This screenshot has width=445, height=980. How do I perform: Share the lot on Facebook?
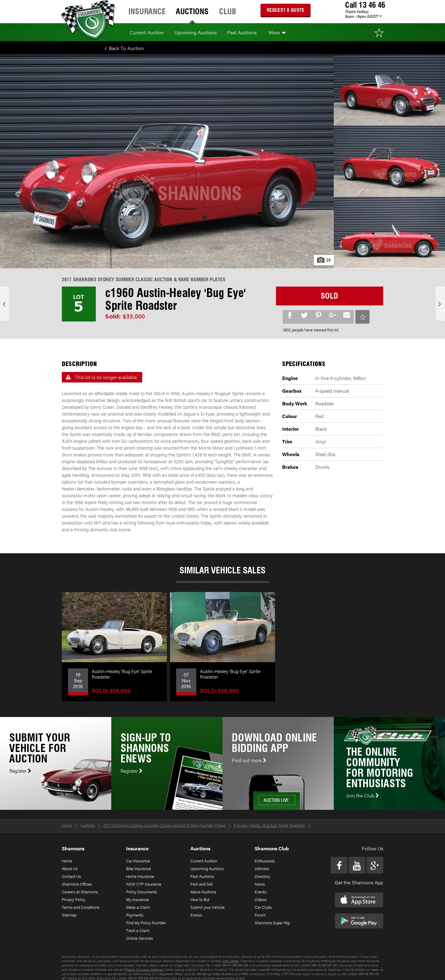pos(290,315)
